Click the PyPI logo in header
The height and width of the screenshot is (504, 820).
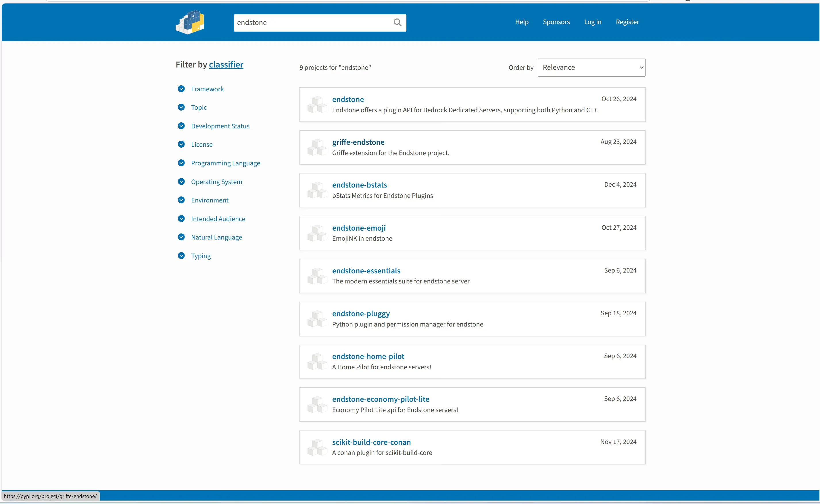[190, 22]
